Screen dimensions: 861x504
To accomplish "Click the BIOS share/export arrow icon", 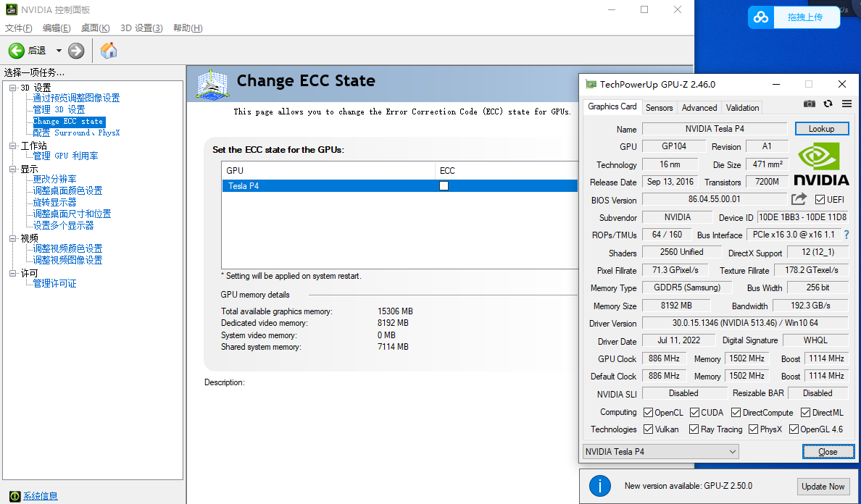I will (x=799, y=198).
